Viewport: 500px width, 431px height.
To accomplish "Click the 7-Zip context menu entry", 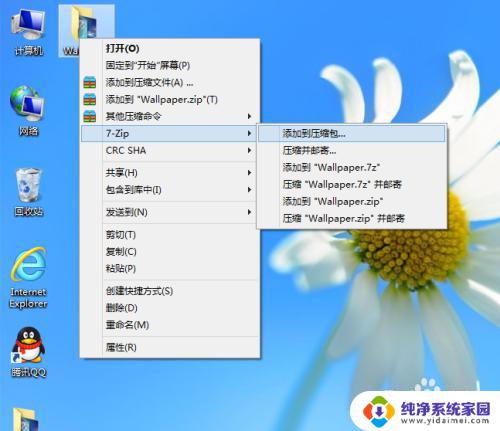I will (x=169, y=133).
